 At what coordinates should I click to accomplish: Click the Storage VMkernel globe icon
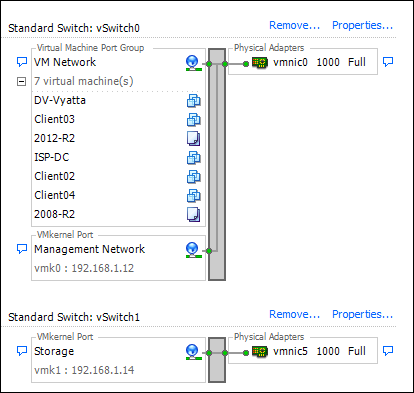(193, 352)
